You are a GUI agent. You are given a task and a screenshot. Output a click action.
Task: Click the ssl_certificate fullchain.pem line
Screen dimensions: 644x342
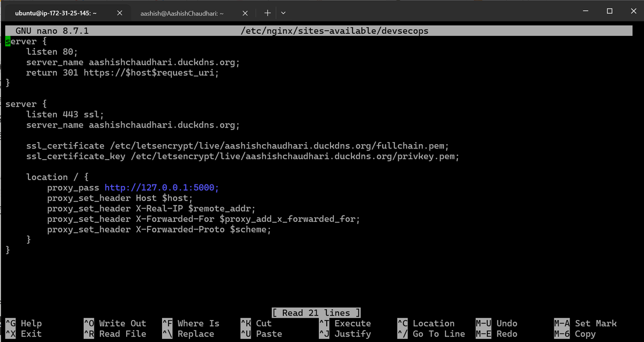238,146
